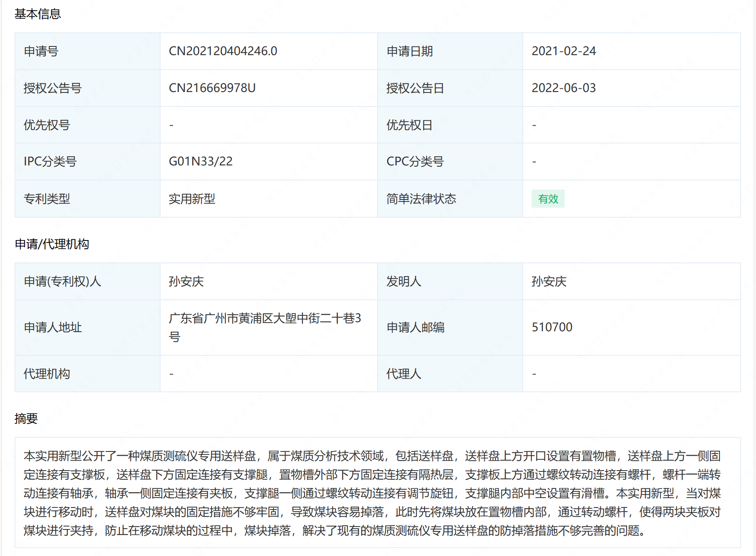756x556 pixels.
Task: Click the 优先权号 label cell
Action: click(88, 125)
